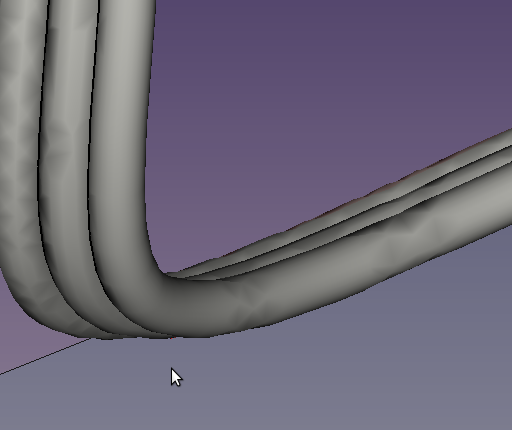Select the leftmost vertical wire strand
The width and height of the screenshot is (512, 430).
pyautogui.click(x=20, y=133)
